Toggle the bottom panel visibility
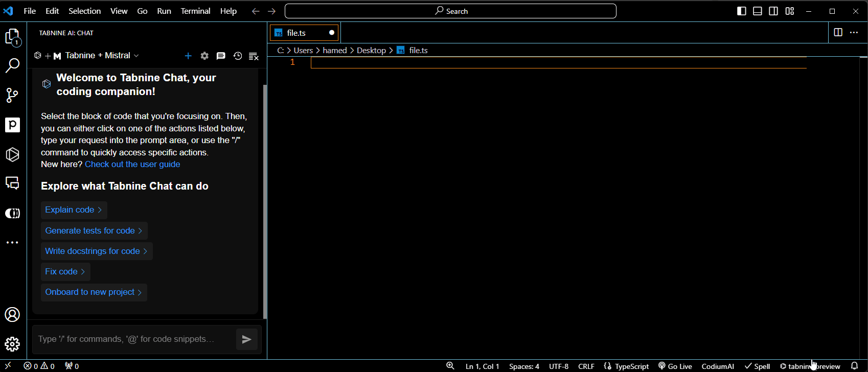The height and width of the screenshot is (372, 868). point(758,11)
